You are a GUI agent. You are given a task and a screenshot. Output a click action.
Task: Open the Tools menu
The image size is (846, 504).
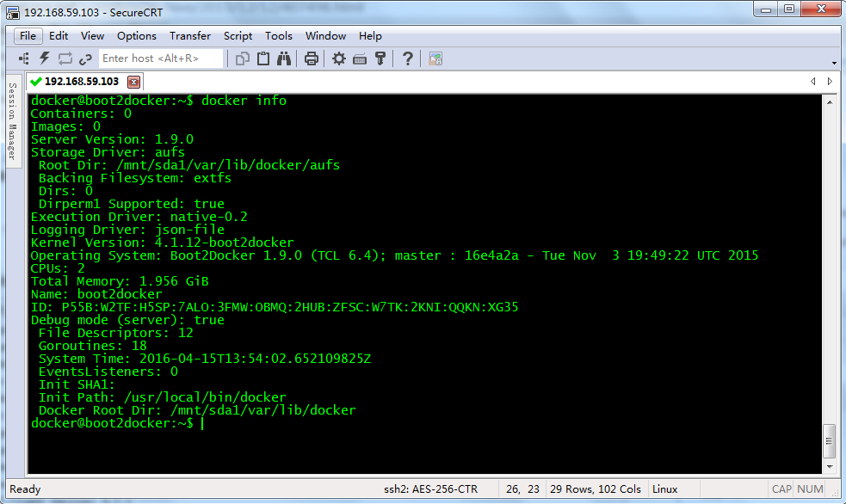[x=278, y=35]
